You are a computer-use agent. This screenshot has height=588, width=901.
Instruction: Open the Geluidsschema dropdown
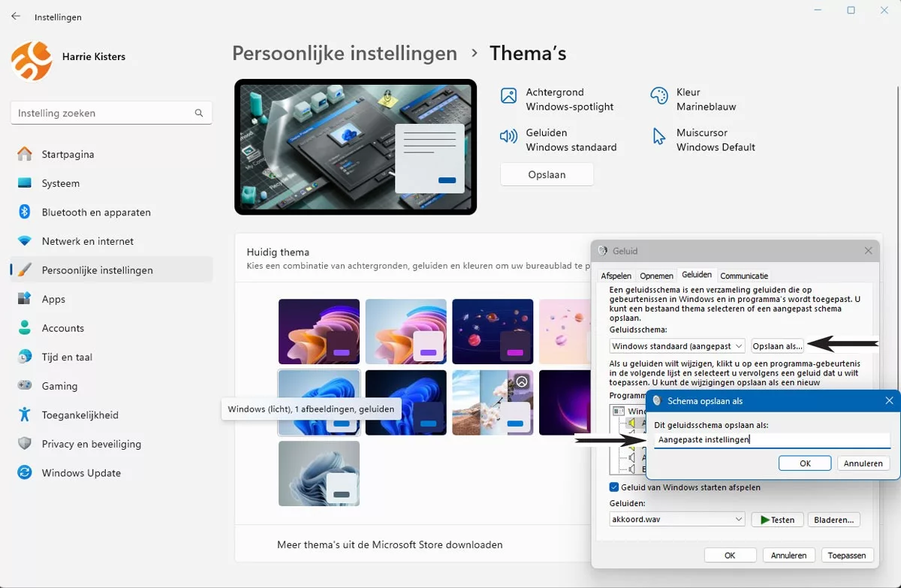tap(677, 345)
